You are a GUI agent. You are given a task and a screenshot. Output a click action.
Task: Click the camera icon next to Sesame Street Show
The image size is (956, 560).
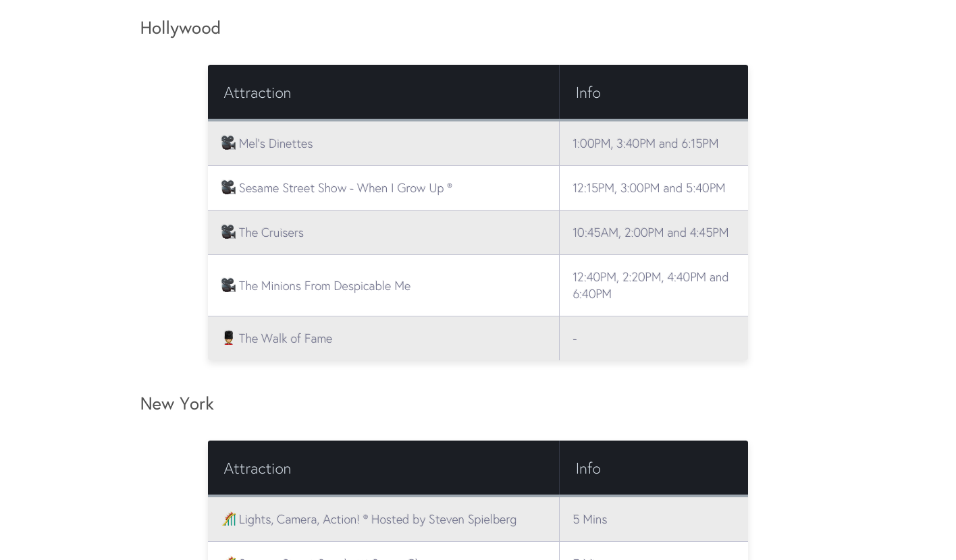point(228,188)
